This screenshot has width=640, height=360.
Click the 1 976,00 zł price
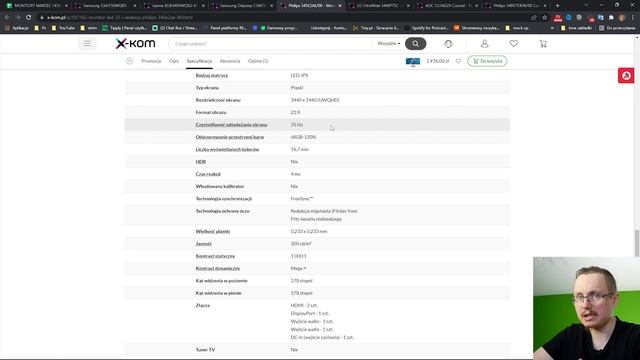point(438,61)
